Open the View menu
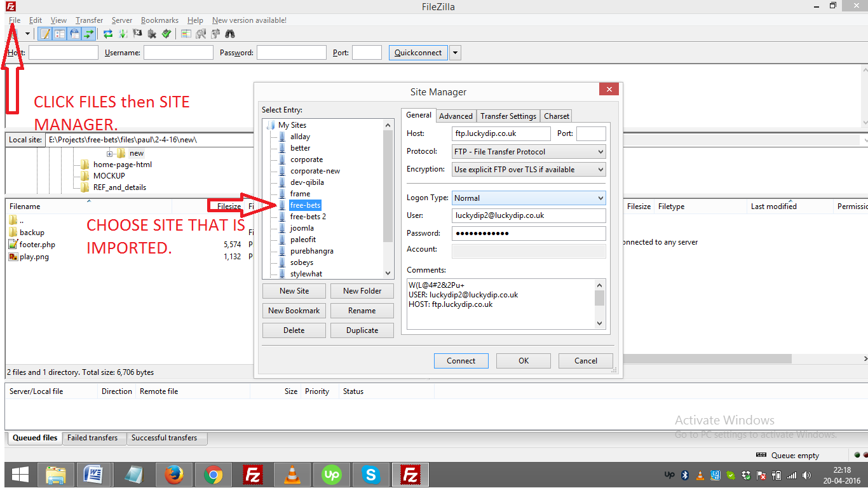The width and height of the screenshot is (868, 488). pyautogui.click(x=58, y=20)
